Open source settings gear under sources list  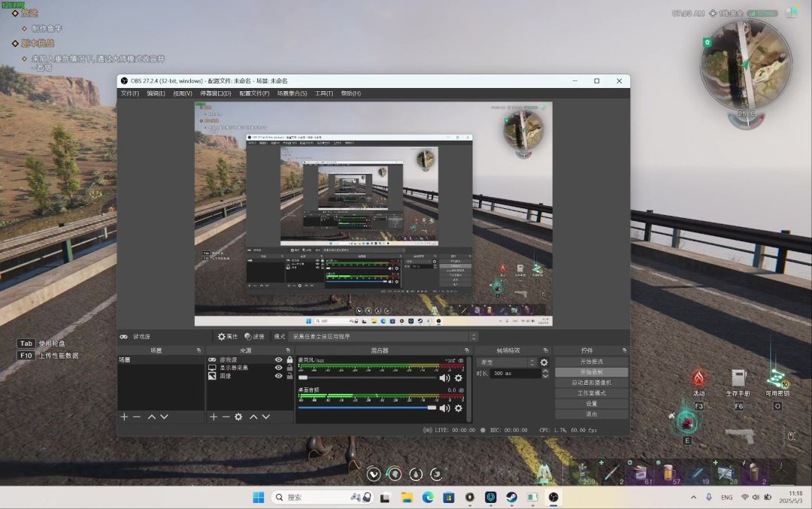point(238,417)
